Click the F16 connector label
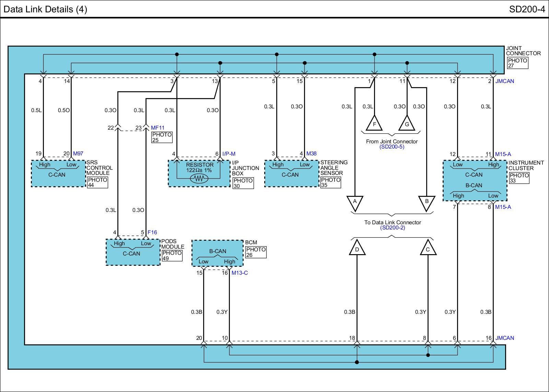Image resolution: width=549 pixels, height=392 pixels. click(x=152, y=233)
